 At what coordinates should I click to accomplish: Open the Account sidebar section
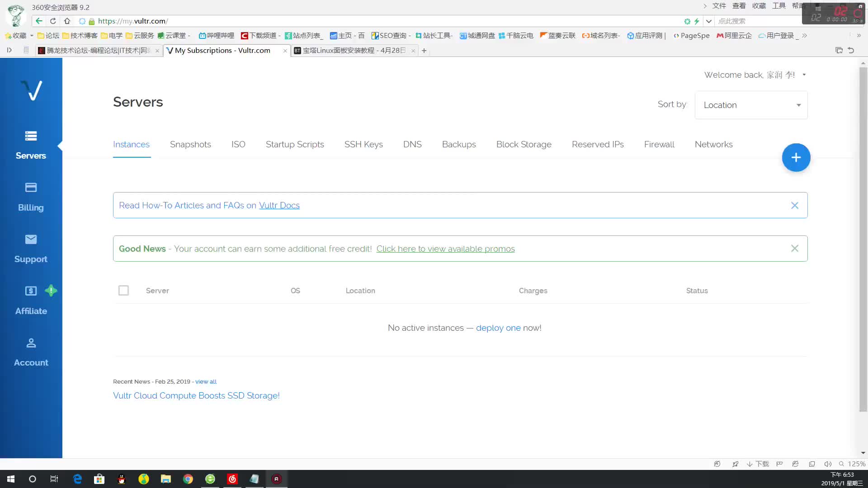tap(31, 352)
